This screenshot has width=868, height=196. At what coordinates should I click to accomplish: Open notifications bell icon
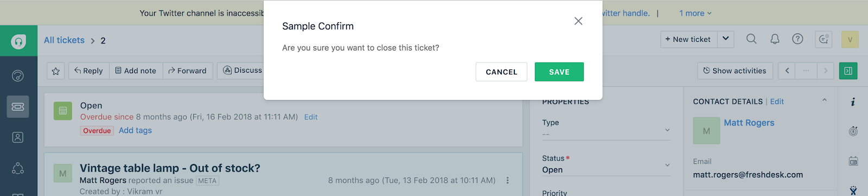775,39
